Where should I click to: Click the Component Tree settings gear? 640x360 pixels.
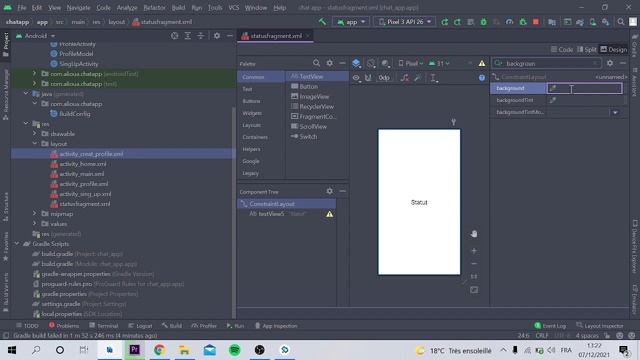pyautogui.click(x=329, y=191)
